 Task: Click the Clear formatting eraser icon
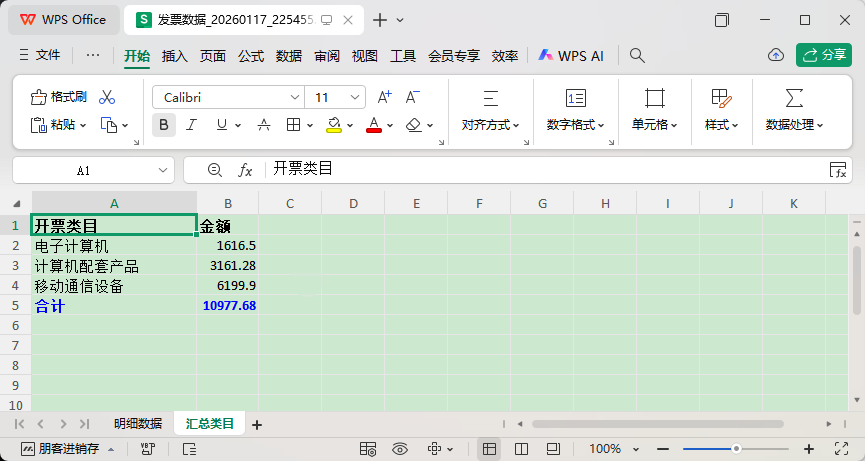point(414,125)
